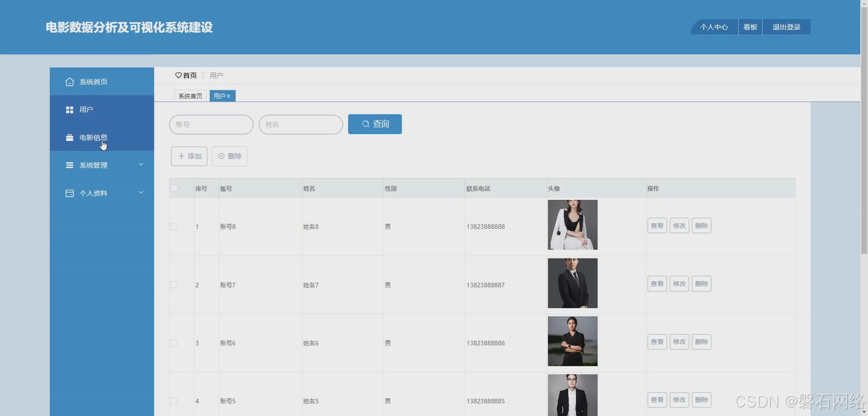Click the briefcase icon beside 电影信息
This screenshot has height=416, width=868.
click(69, 137)
